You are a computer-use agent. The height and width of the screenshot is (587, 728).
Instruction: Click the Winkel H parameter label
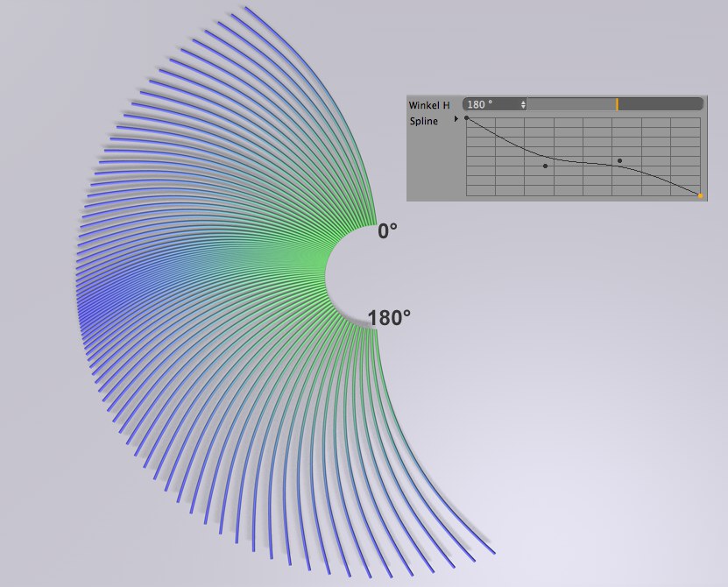(429, 105)
